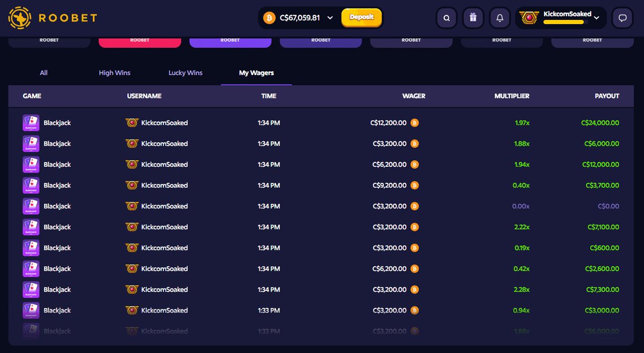Screen dimensions: 644x353
Task: Click the 0.00x multiplier value
Action: point(521,207)
